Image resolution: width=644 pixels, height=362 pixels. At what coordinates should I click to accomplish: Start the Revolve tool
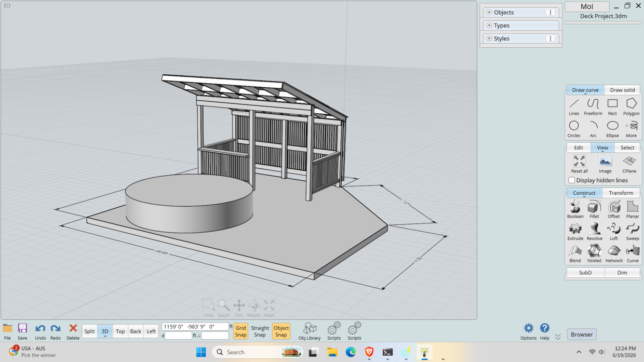click(594, 232)
